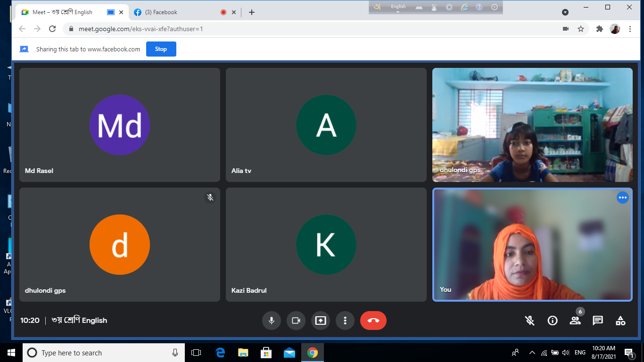Bookmark this page with star icon
The image size is (644, 362).
pos(581,29)
